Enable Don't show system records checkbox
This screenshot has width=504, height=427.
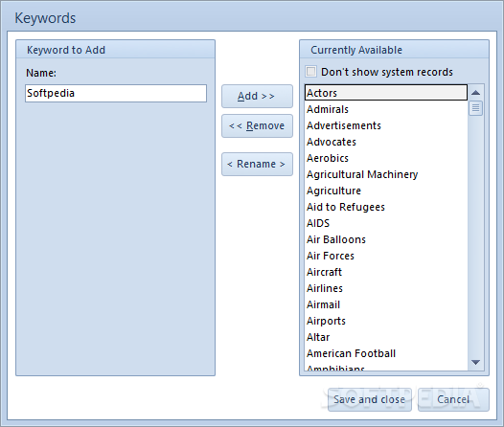click(x=310, y=71)
